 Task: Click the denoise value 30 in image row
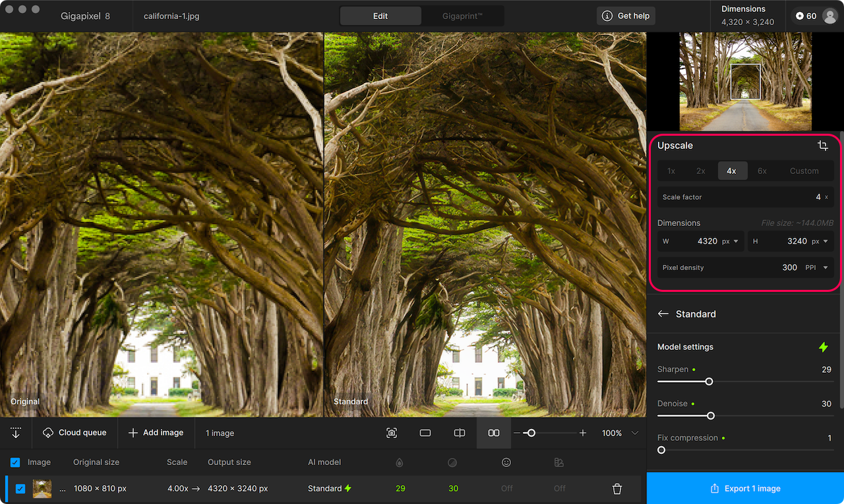pyautogui.click(x=453, y=489)
